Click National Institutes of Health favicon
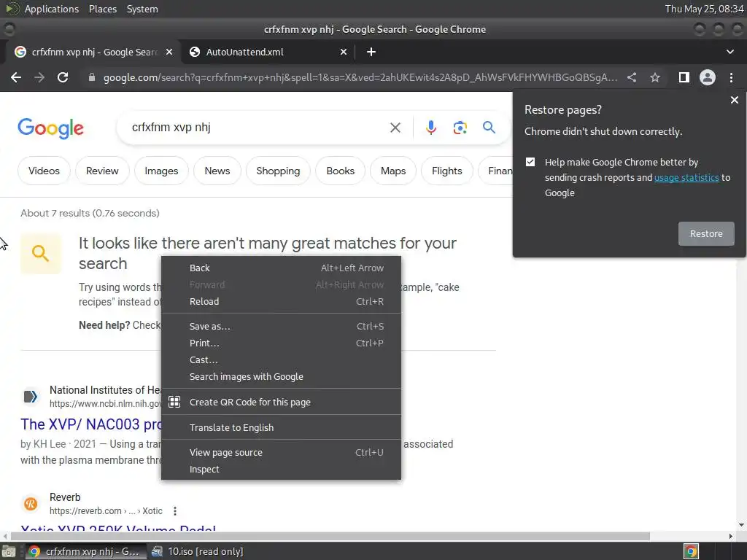The height and width of the screenshot is (560, 747). pyautogui.click(x=31, y=397)
